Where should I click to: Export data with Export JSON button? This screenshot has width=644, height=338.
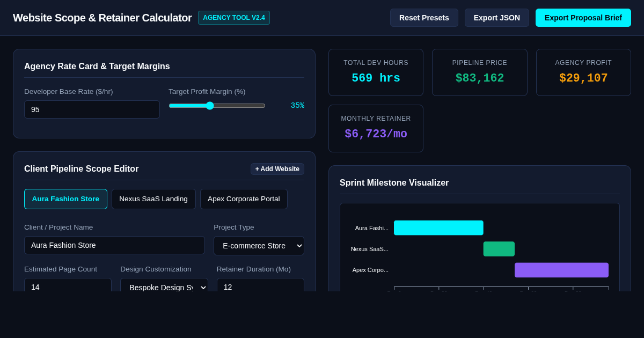pyautogui.click(x=497, y=18)
